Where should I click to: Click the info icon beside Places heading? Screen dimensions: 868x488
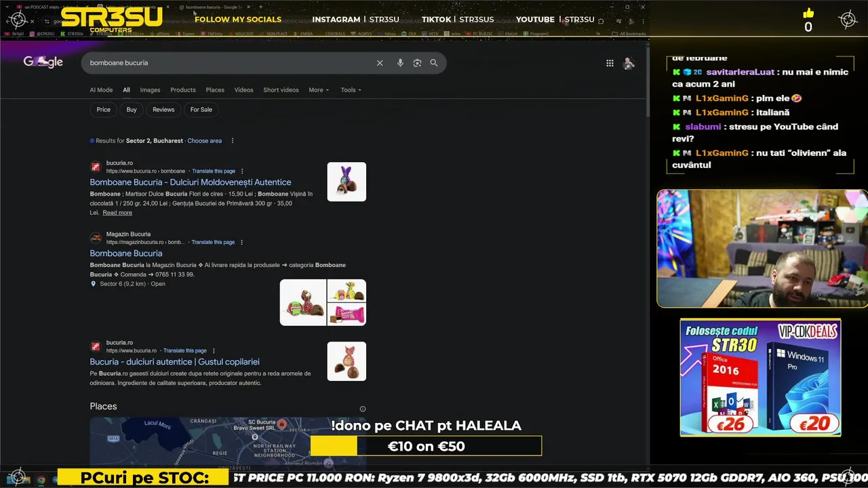click(x=363, y=409)
